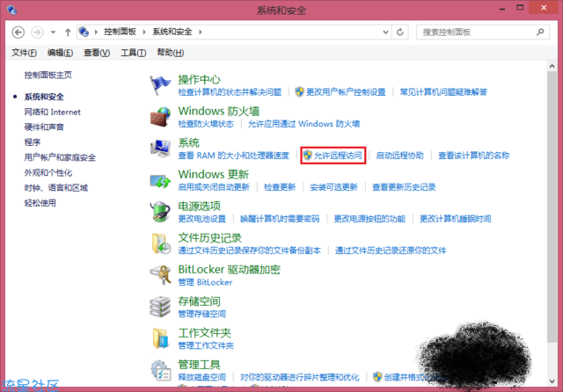Click the Action Center flag icon
This screenshot has height=392, width=563.
160,85
